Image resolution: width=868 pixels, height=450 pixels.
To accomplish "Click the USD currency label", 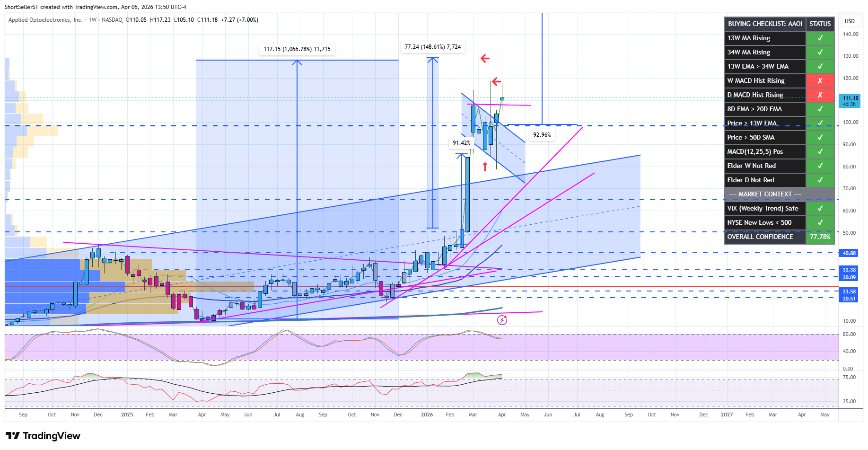I will 850,21.
